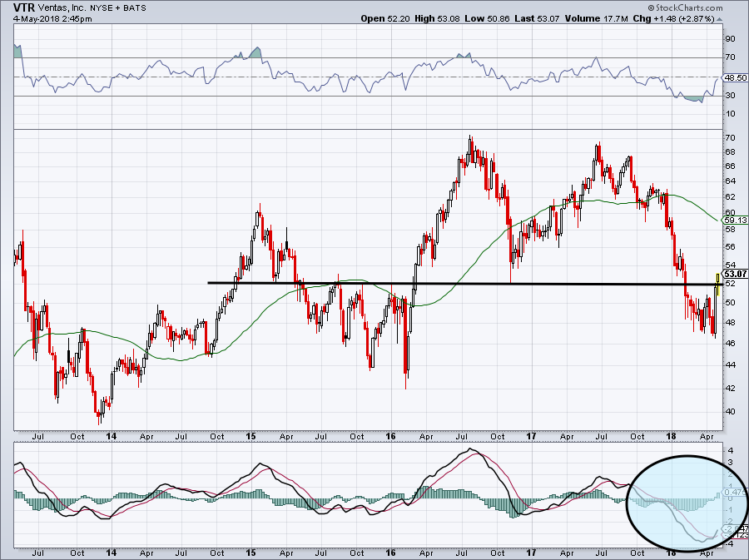Click the Low 50.86 quote value

click(x=487, y=18)
